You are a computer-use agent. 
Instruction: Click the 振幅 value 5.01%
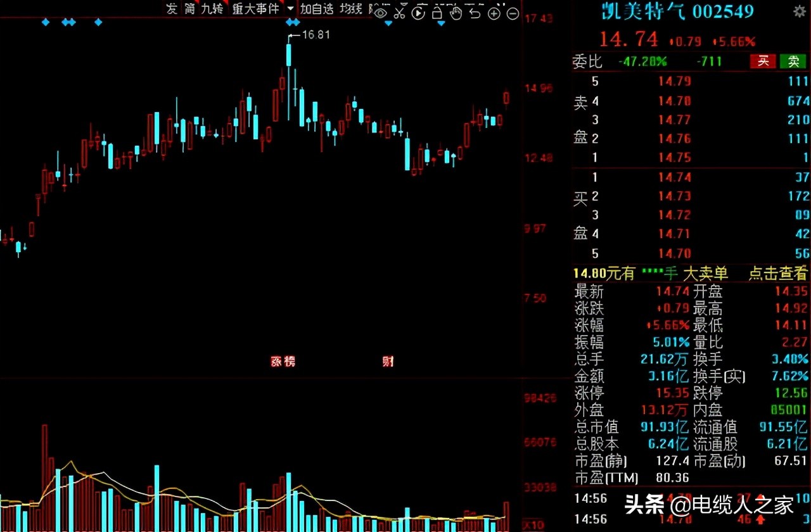click(x=670, y=343)
